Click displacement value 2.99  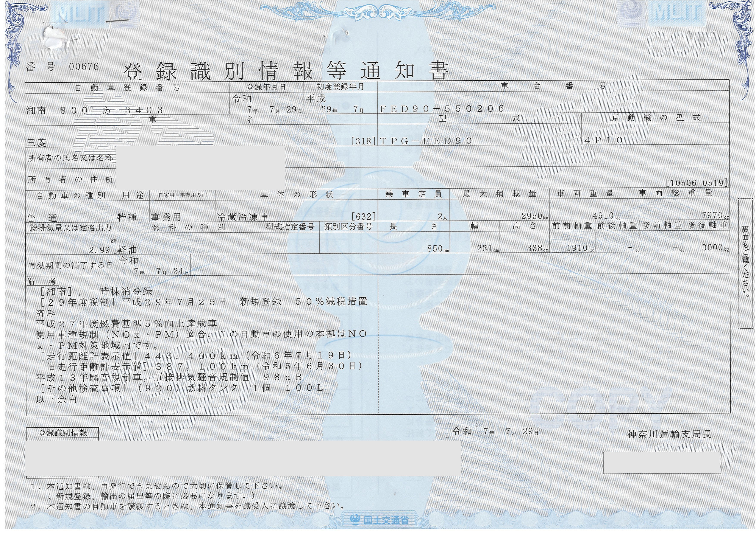(x=99, y=250)
